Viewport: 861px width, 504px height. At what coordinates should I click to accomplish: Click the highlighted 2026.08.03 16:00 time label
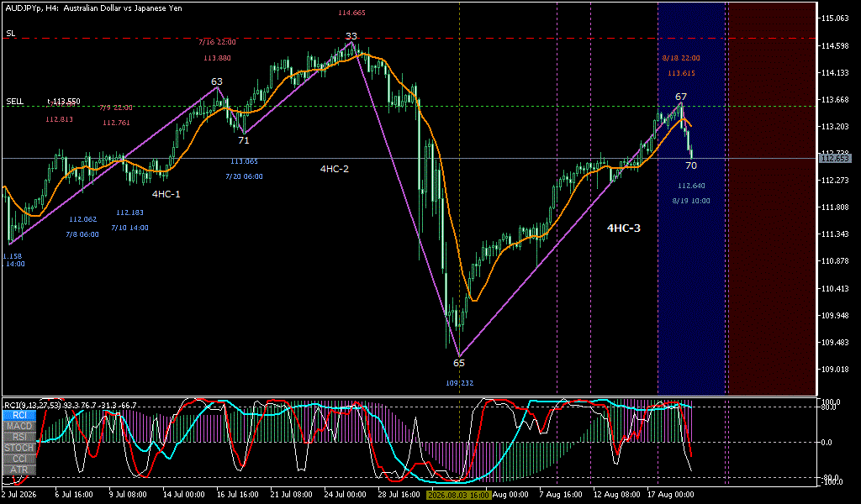[x=458, y=495]
